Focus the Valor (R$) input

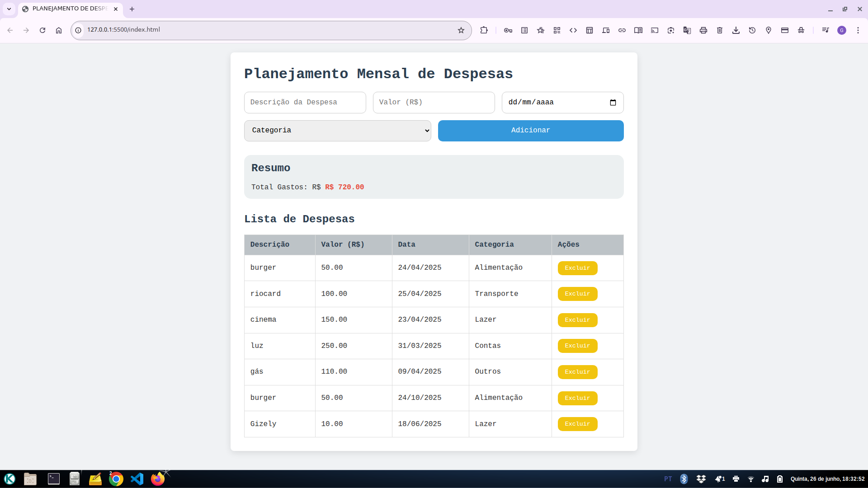pyautogui.click(x=434, y=103)
